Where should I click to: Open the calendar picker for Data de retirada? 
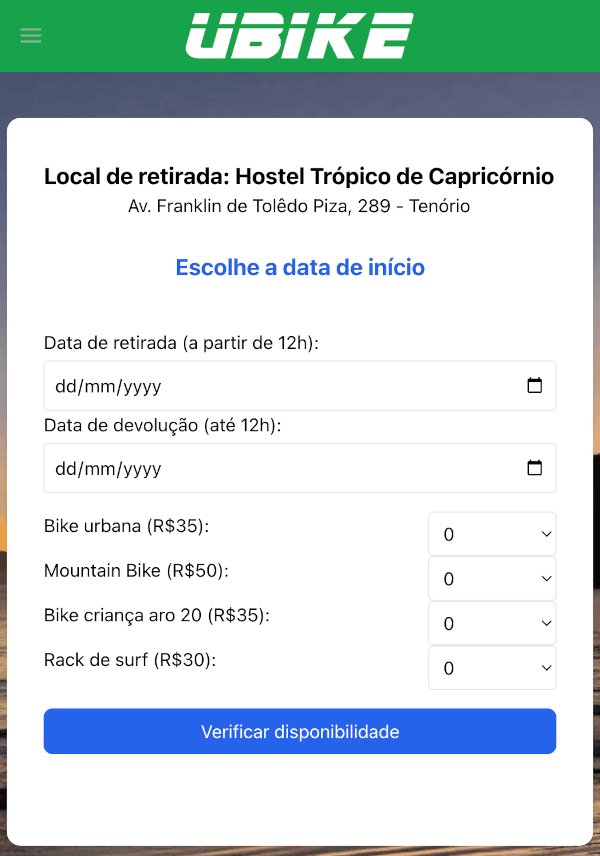click(537, 385)
